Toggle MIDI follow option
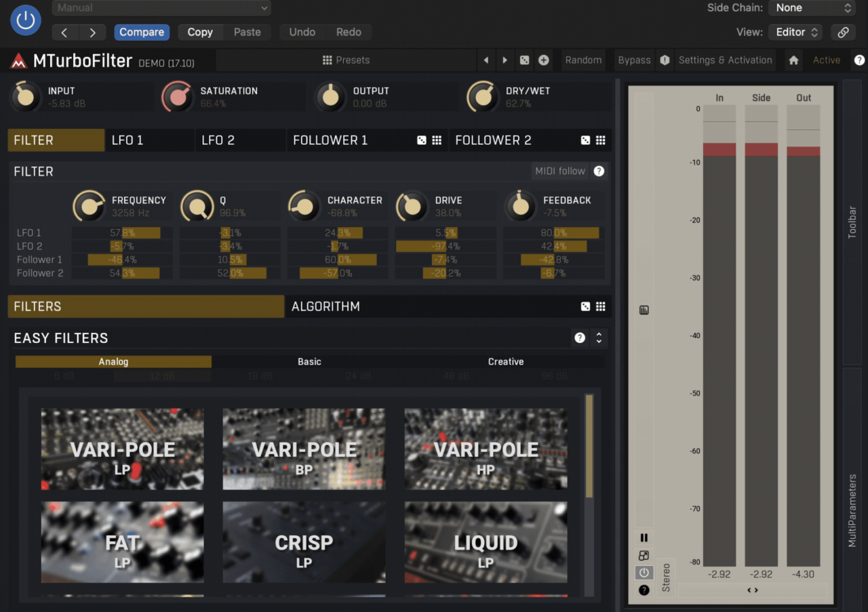Screen dimensions: 868x612 (x=559, y=171)
